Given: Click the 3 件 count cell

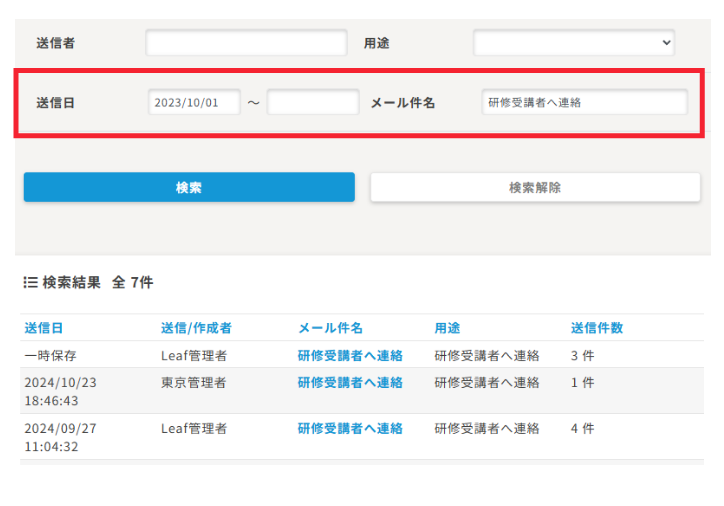Looking at the screenshot, I should pos(582,355).
